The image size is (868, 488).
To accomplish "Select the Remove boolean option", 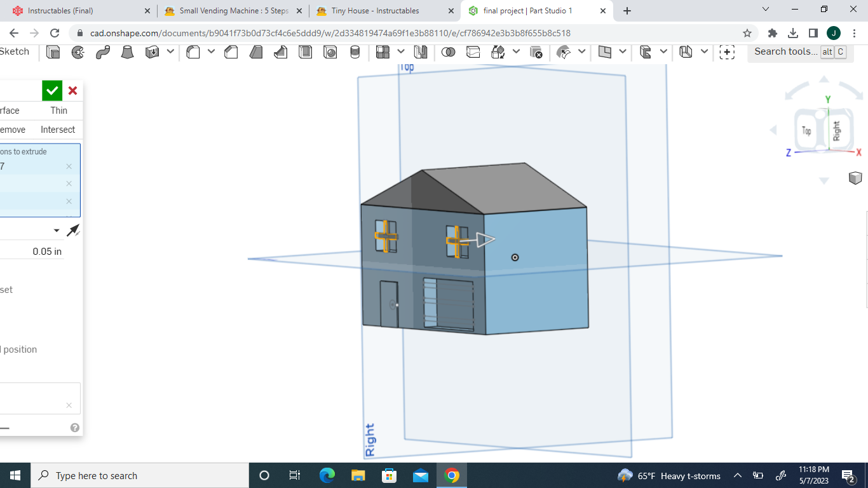I will click(x=11, y=129).
